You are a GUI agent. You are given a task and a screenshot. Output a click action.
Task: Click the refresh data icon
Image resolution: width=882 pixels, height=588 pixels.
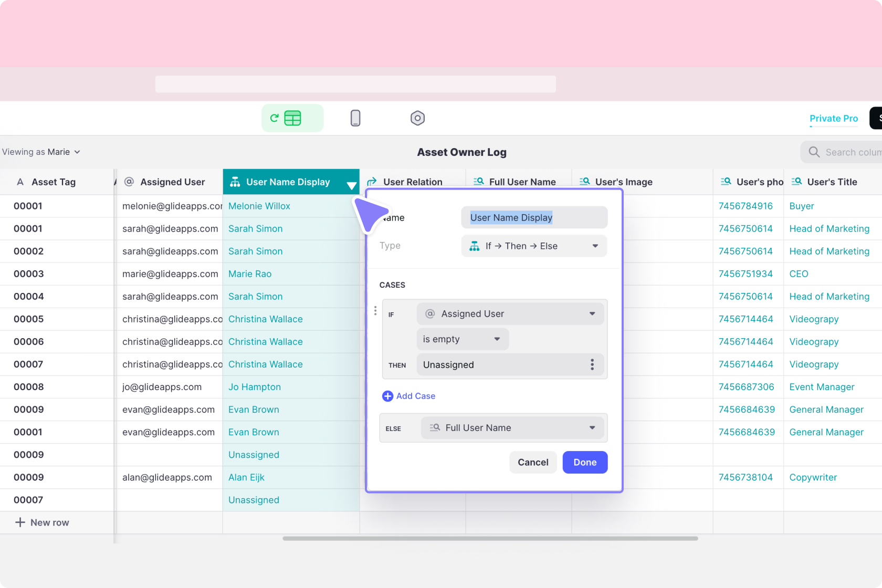(x=275, y=118)
